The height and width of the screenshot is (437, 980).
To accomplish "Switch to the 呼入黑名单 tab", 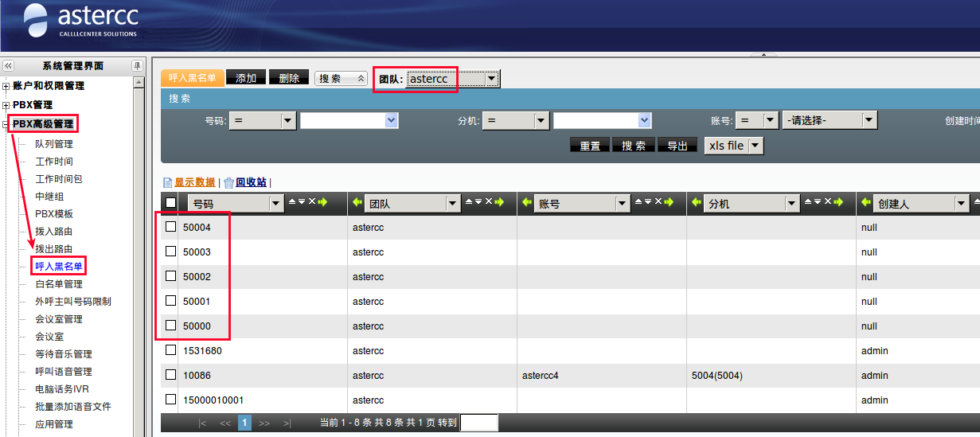I will [x=193, y=78].
